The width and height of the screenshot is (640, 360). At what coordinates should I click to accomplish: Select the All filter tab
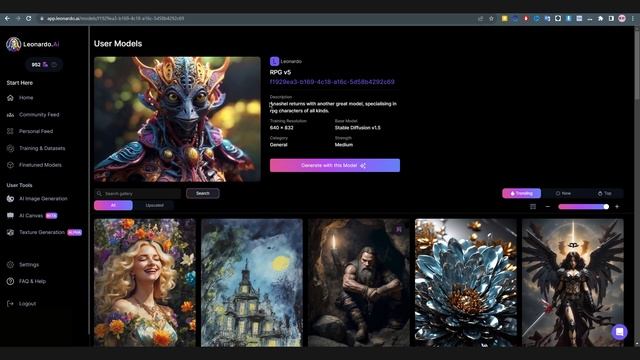pos(113,205)
